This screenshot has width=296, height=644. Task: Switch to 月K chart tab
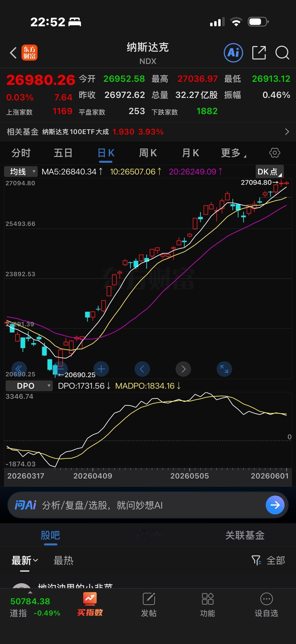(x=190, y=153)
